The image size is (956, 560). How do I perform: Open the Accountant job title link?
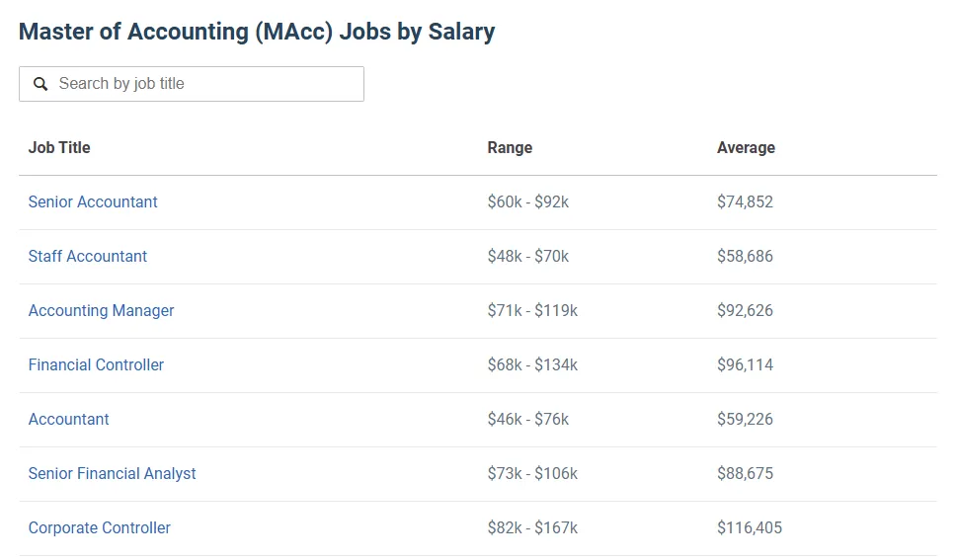click(68, 419)
